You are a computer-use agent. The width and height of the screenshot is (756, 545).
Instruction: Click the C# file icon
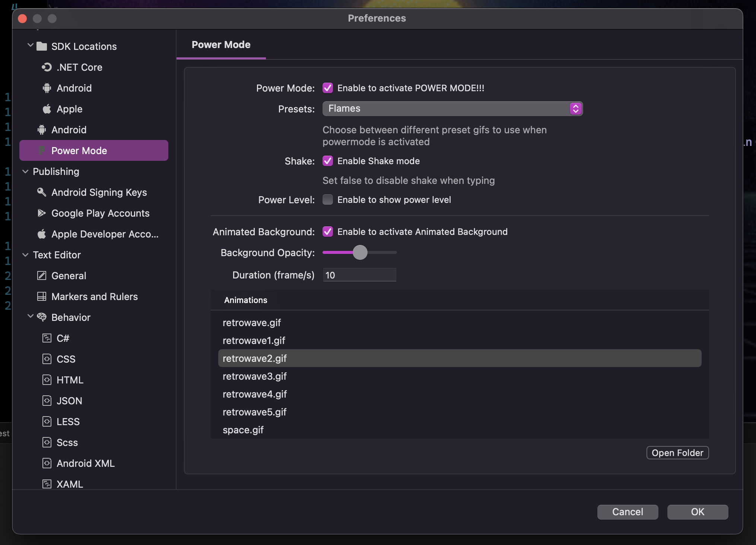[47, 338]
